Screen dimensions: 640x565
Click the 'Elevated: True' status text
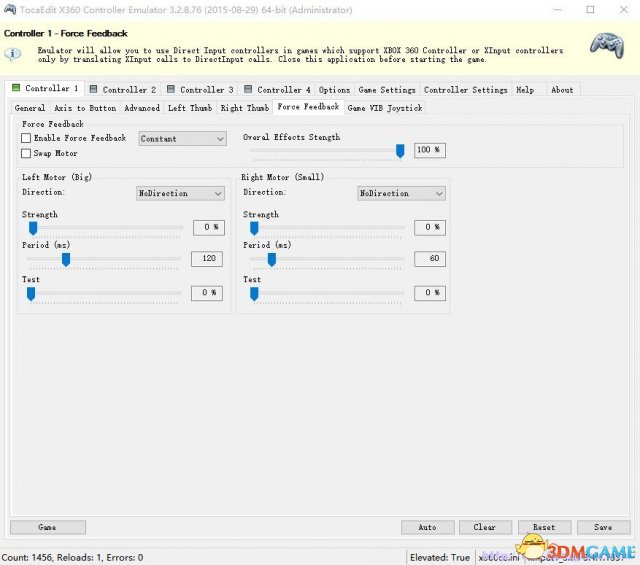(x=440, y=557)
